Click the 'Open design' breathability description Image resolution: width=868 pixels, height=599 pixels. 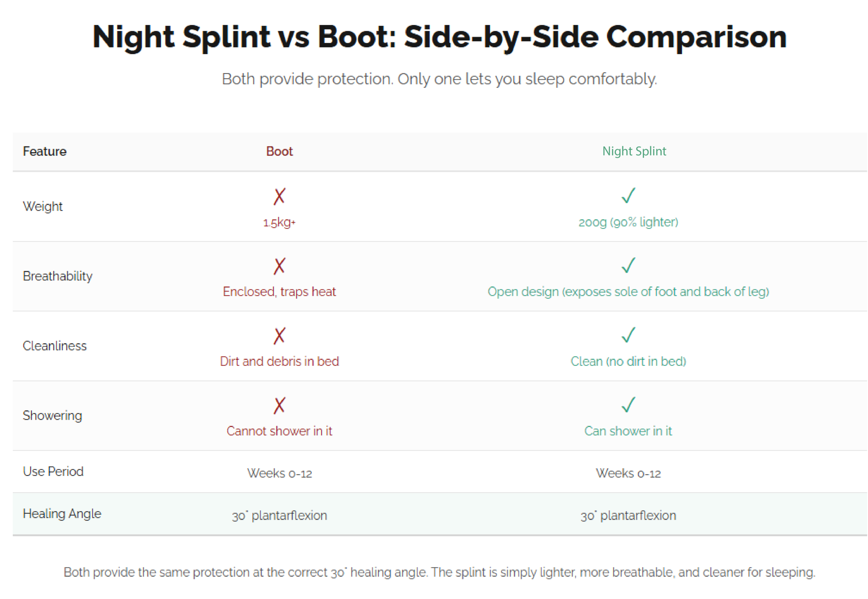(x=628, y=292)
